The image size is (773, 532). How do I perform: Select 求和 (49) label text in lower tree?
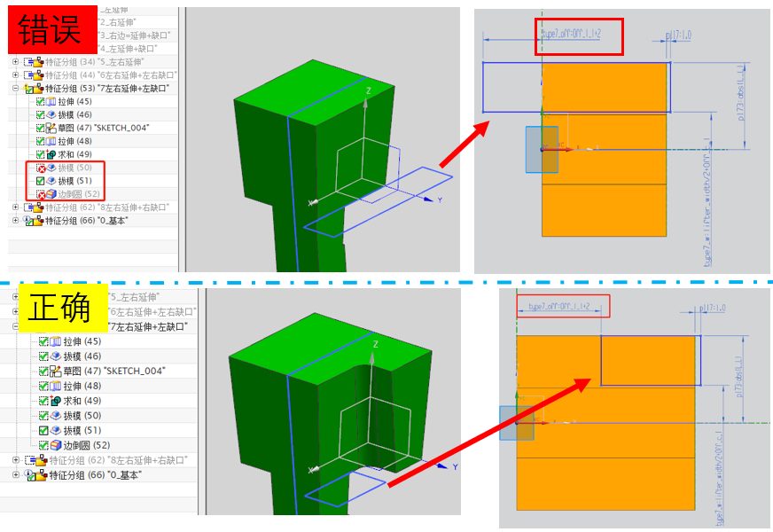coord(82,401)
